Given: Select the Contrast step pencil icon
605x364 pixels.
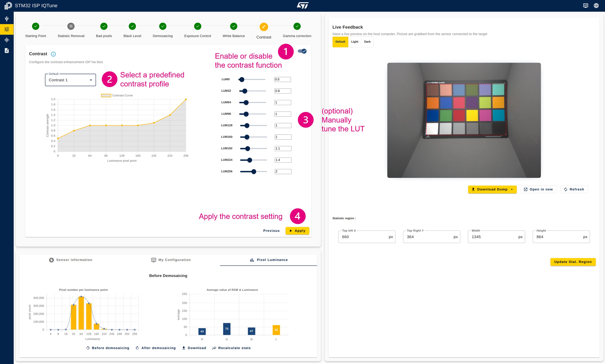Looking at the screenshot, I should click(264, 27).
